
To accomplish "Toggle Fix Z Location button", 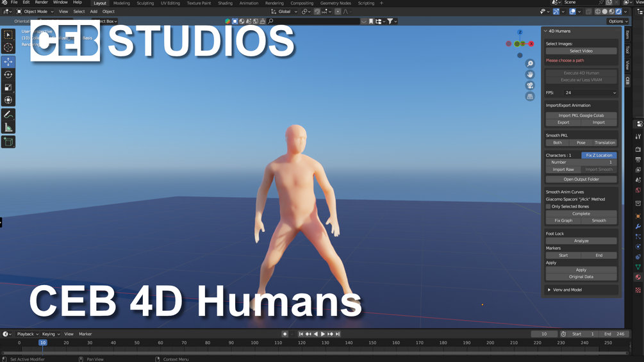I will (599, 155).
